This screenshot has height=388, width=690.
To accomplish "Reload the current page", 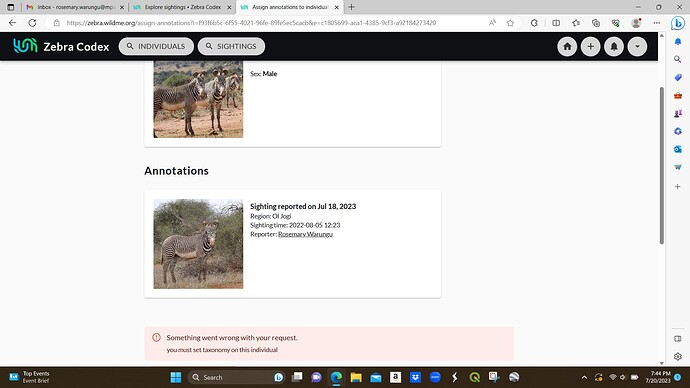I will coord(32,23).
